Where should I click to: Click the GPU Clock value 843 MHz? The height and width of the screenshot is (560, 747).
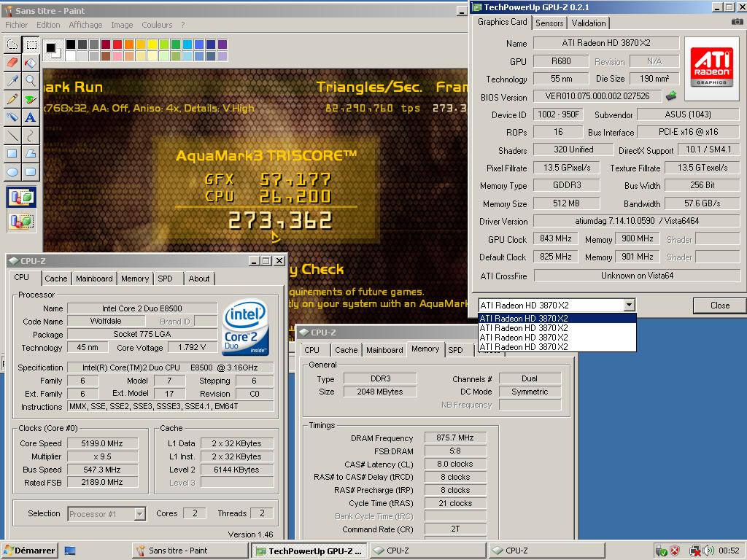tap(555, 238)
